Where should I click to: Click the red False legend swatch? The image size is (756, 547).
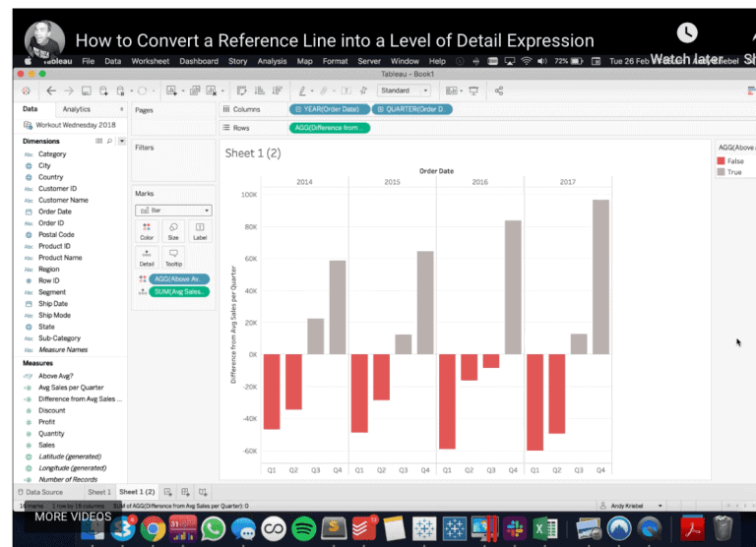pos(721,160)
